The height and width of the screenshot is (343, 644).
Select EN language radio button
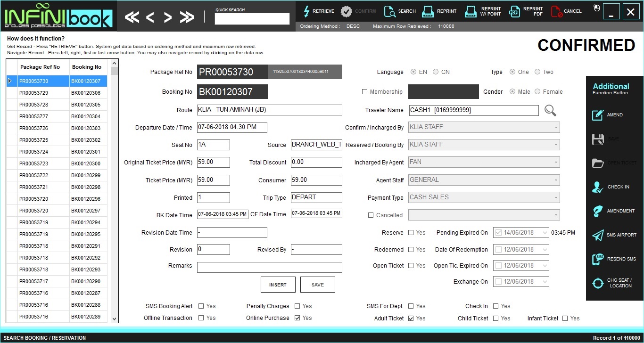click(413, 72)
